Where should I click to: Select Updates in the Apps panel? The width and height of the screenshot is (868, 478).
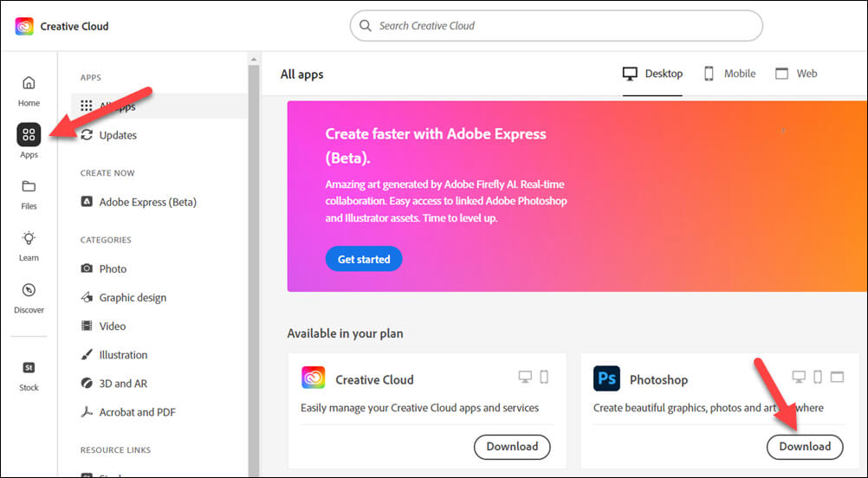(x=117, y=135)
